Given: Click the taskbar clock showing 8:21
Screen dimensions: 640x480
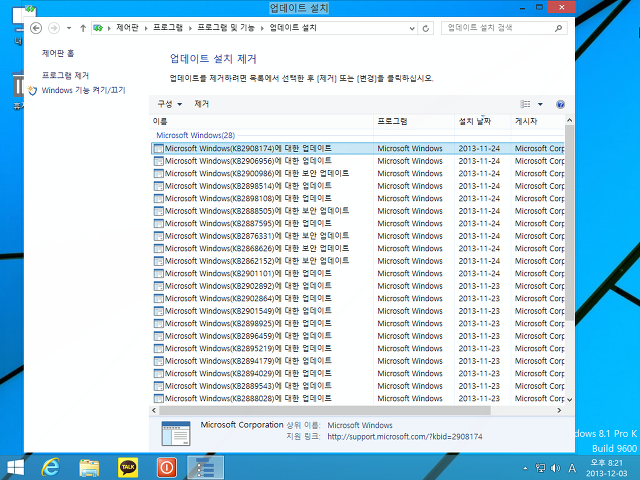Looking at the screenshot, I should (x=607, y=468).
